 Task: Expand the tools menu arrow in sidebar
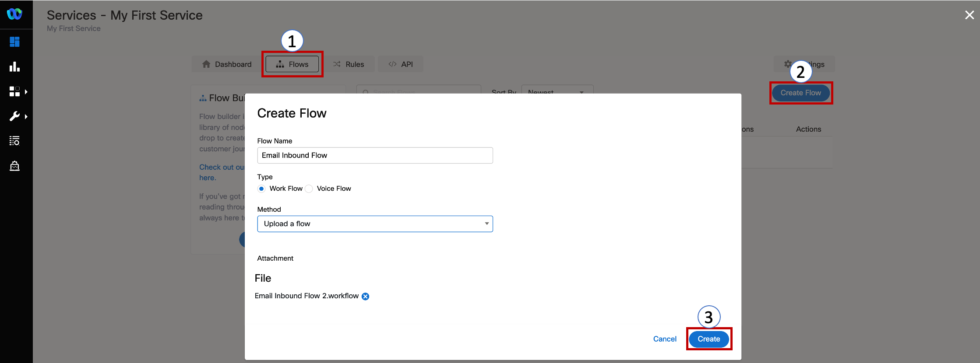pos(26,117)
